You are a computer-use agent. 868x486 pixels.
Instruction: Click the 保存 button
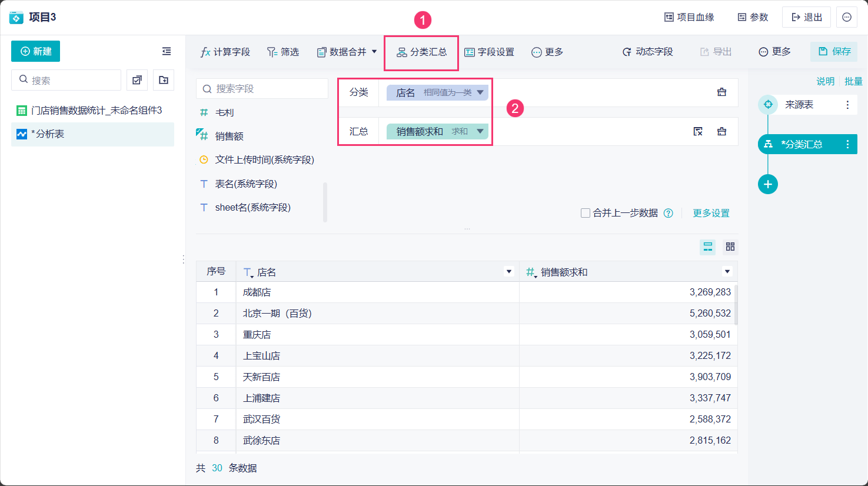tap(834, 52)
